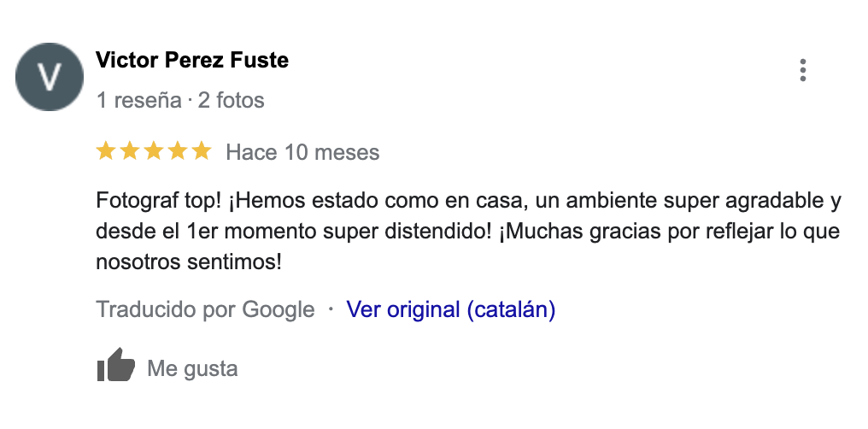Click the fourth rating star

pyautogui.click(x=178, y=152)
